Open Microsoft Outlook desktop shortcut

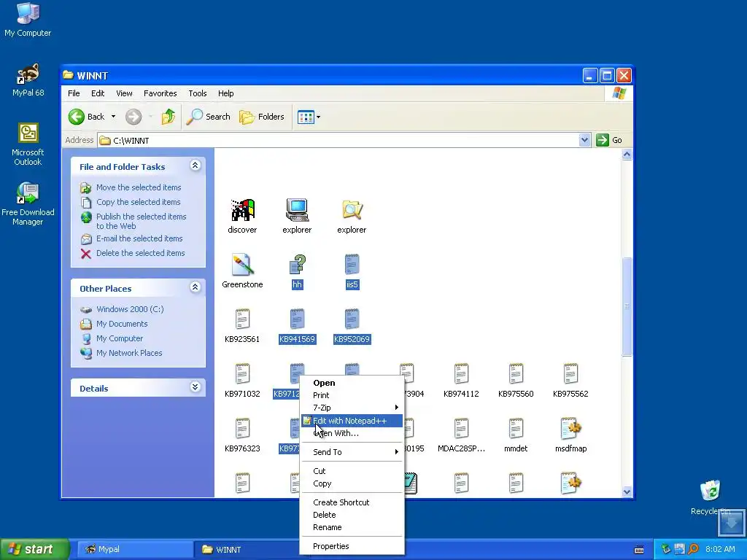pos(28,144)
